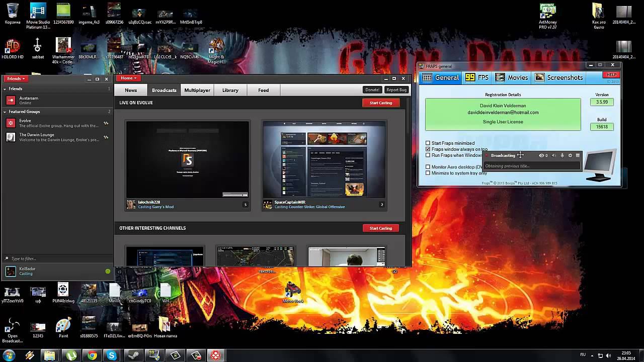This screenshot has height=362, width=644.
Task: Switch to Evolve in the taskbar
Action: coord(216,355)
